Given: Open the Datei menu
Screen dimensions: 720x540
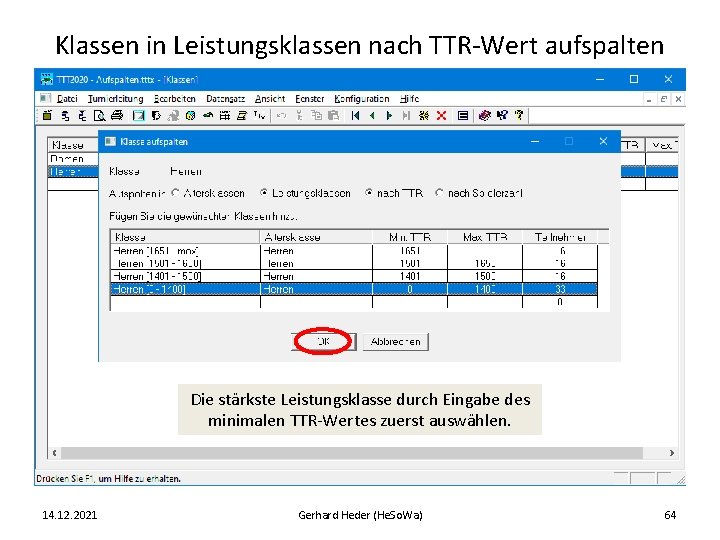Looking at the screenshot, I should point(67,99).
